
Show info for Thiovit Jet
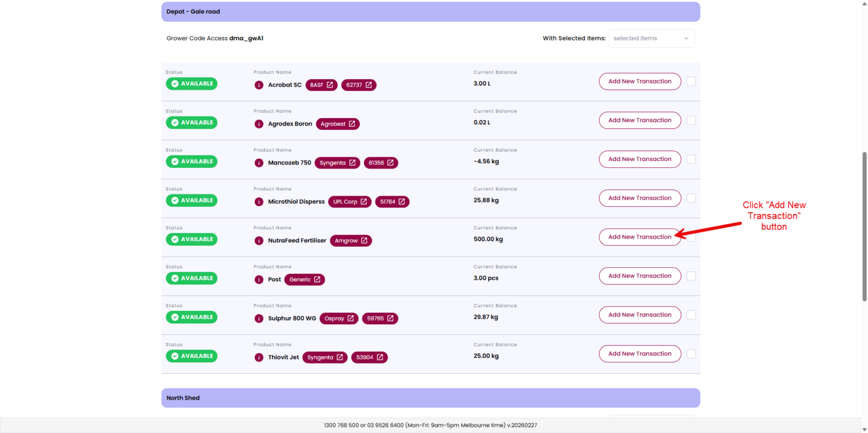coord(259,358)
